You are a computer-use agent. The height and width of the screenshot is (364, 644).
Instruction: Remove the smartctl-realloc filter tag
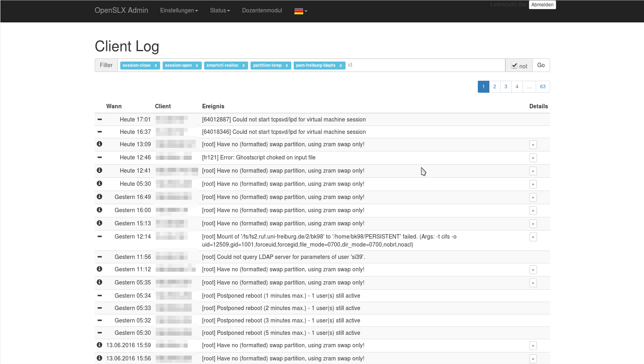[x=243, y=66]
